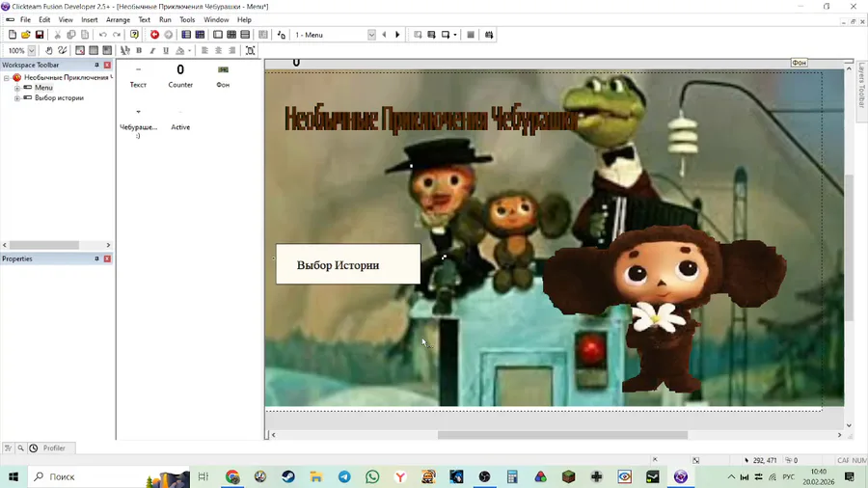Open the zoom percentage dropdown
The height and width of the screenshot is (488, 868).
(x=32, y=51)
